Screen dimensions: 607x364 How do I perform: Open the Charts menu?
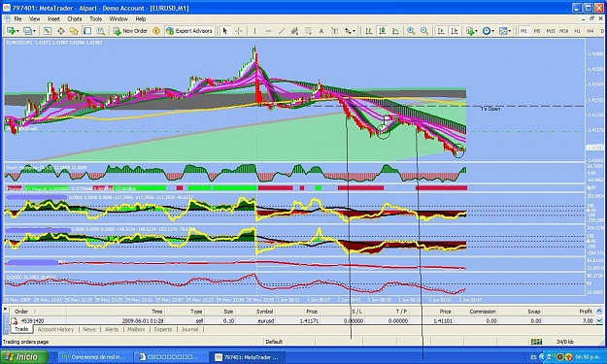(x=75, y=18)
